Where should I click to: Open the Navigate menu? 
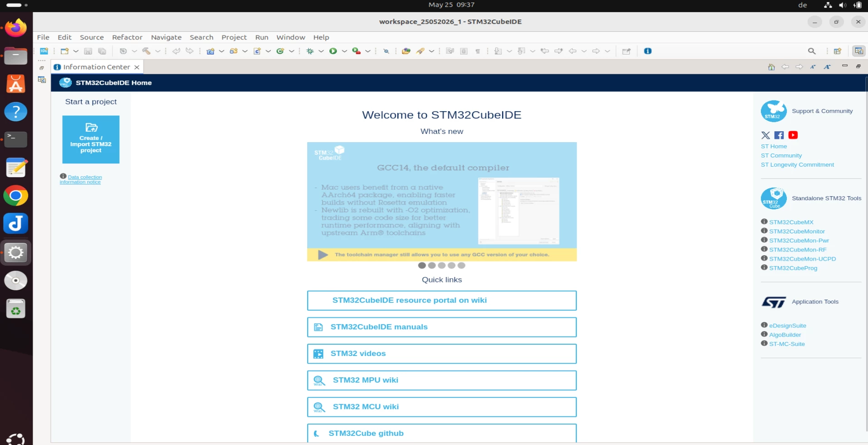166,37
